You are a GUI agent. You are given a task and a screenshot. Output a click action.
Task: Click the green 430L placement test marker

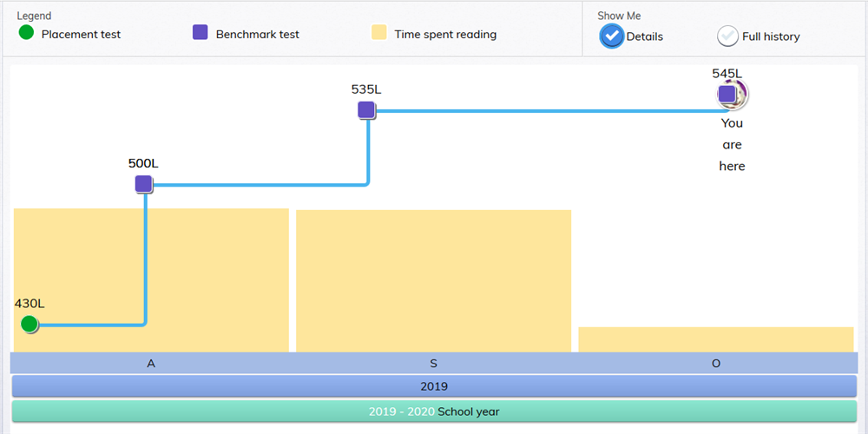point(30,324)
